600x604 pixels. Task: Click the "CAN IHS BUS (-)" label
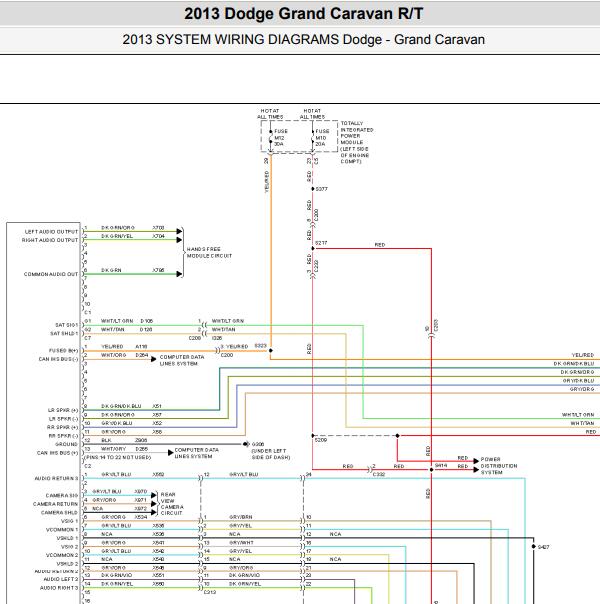click(x=58, y=359)
